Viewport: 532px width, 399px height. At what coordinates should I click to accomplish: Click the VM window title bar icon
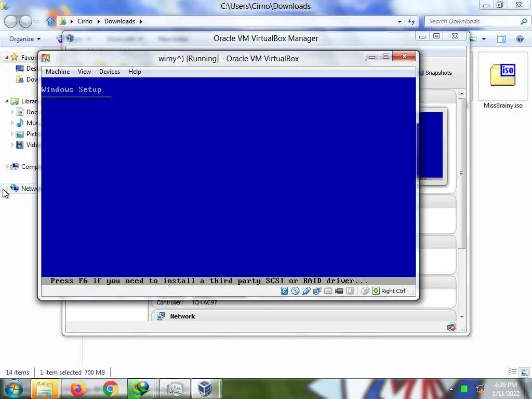tap(46, 58)
